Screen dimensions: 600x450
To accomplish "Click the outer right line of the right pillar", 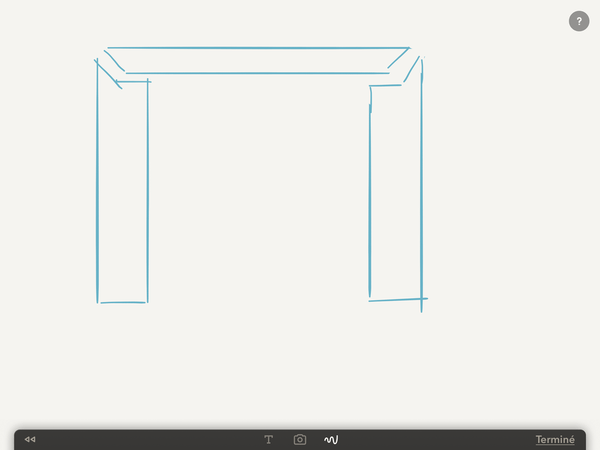I will [x=421, y=190].
